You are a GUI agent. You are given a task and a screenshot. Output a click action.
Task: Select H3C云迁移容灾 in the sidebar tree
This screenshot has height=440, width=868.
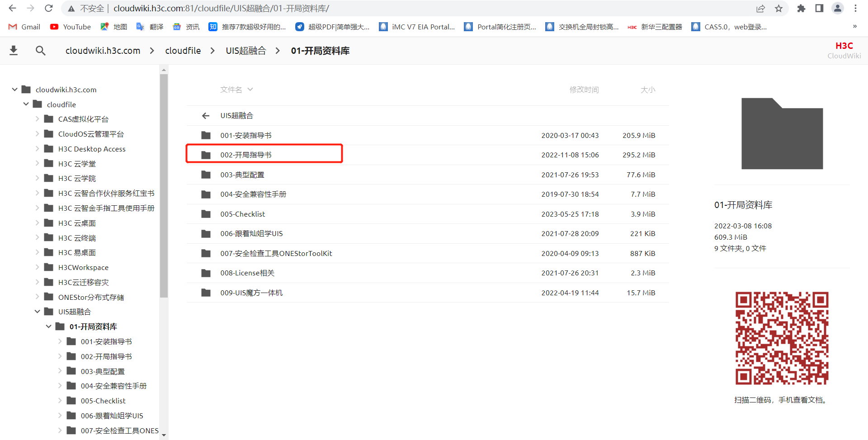pos(84,282)
